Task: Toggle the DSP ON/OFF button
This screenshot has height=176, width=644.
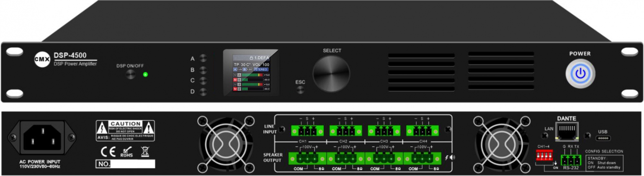Action: pos(130,75)
